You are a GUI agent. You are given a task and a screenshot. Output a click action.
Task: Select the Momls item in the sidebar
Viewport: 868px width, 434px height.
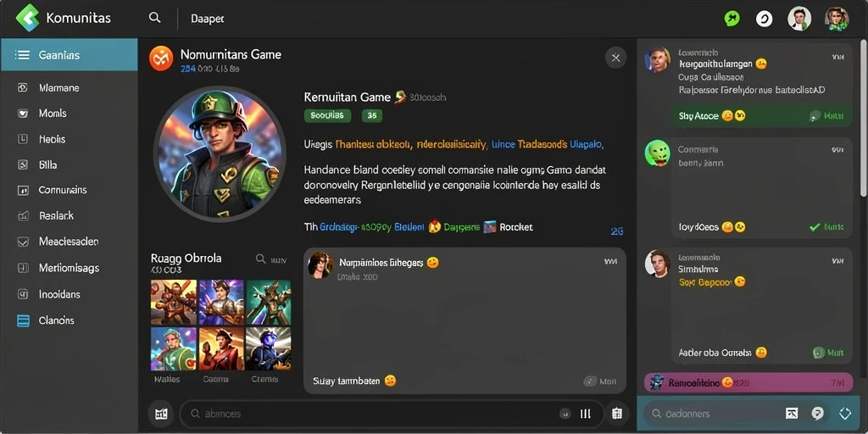coord(53,114)
